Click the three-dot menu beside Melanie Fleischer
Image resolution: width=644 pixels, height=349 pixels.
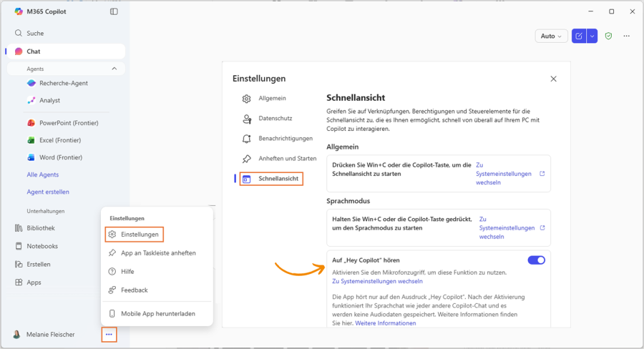tap(109, 334)
